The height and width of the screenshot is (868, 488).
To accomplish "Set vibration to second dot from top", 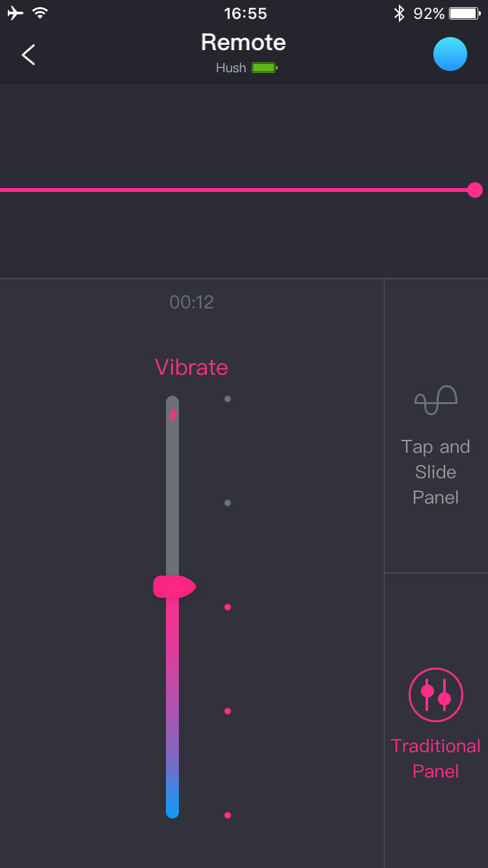I will point(228,503).
